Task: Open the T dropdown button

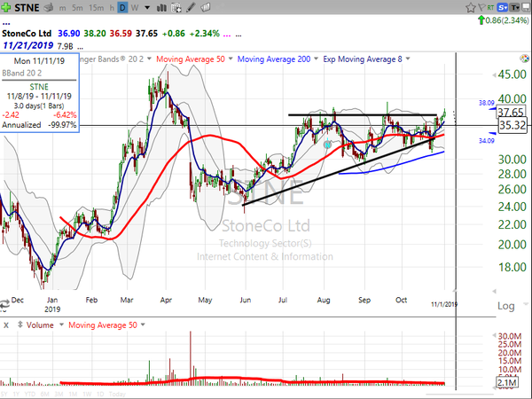Action: [515, 7]
